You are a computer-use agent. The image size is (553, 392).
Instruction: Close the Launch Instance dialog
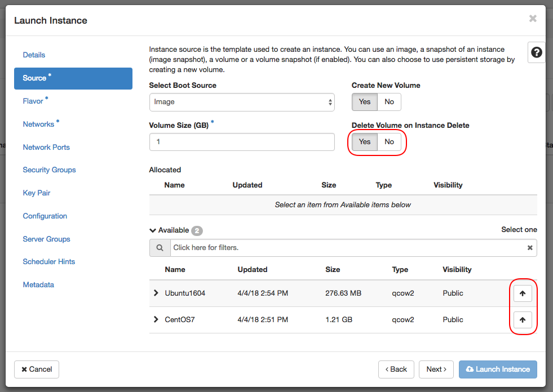[x=533, y=19]
